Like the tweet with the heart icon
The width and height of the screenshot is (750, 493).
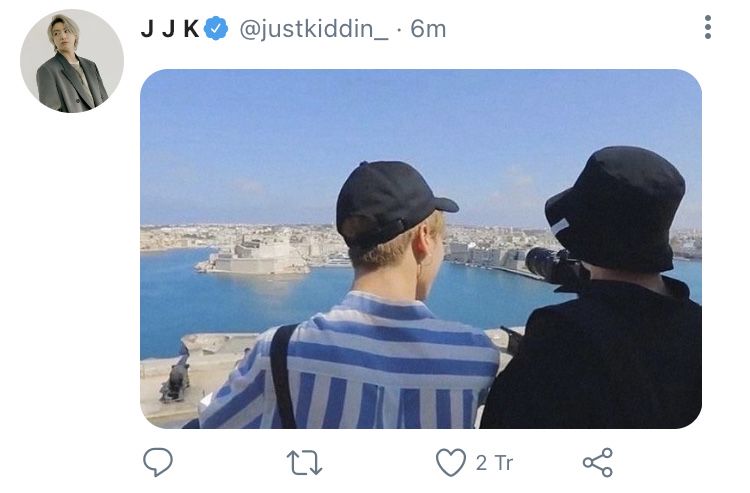tap(451, 462)
